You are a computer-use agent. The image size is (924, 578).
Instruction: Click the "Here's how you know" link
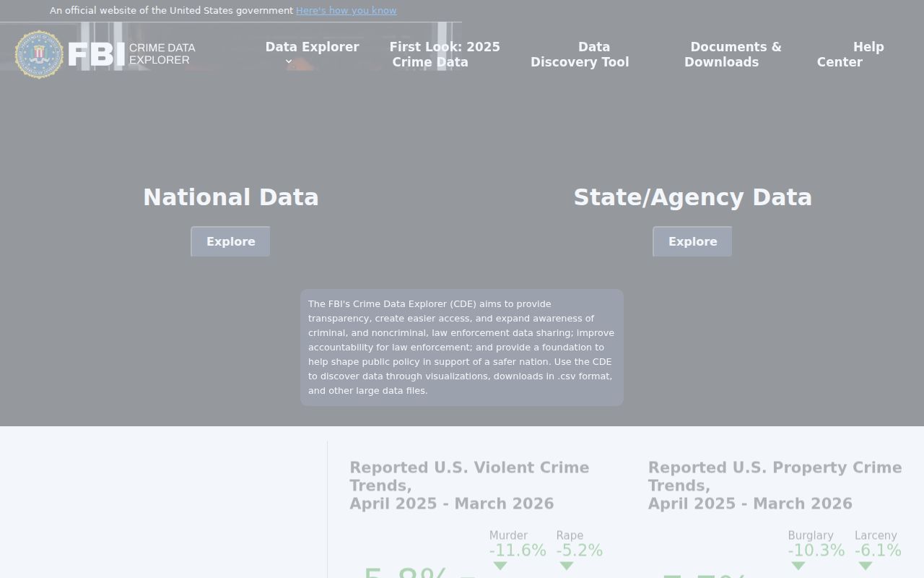click(x=346, y=10)
